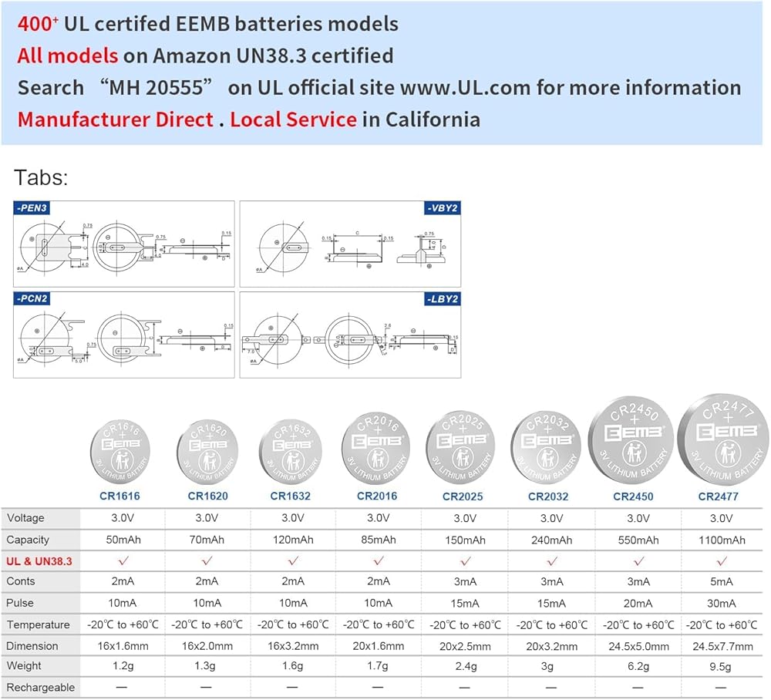
Task: Click the 1100mAh capacity cell
Action: pyautogui.click(x=721, y=540)
